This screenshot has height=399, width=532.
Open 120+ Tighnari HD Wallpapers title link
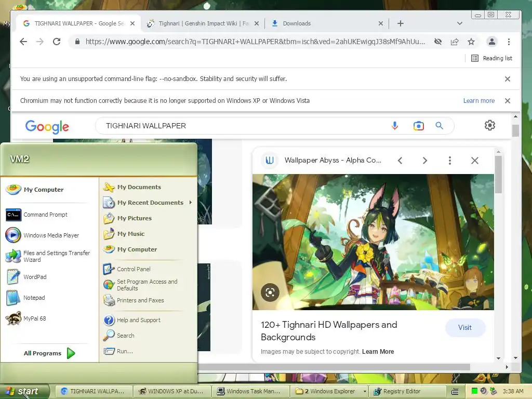[329, 331]
